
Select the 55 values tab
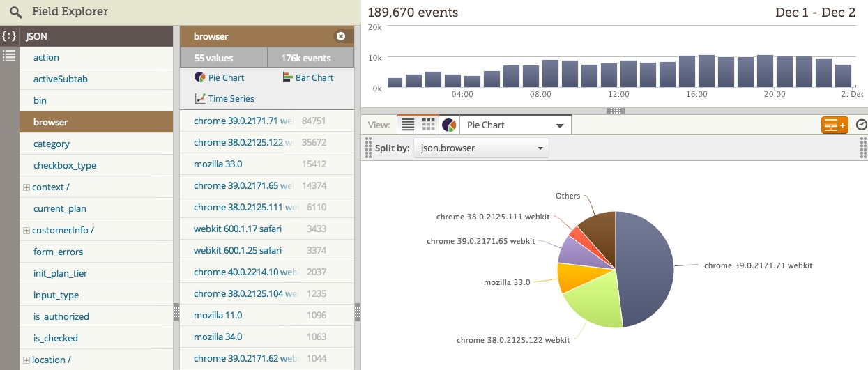click(x=223, y=58)
